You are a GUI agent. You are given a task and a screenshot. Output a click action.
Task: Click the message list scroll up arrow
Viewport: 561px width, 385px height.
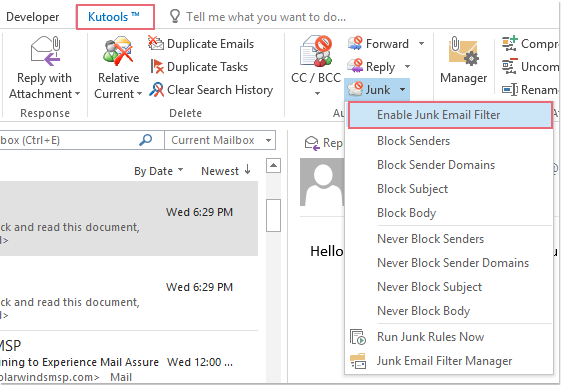pos(273,165)
